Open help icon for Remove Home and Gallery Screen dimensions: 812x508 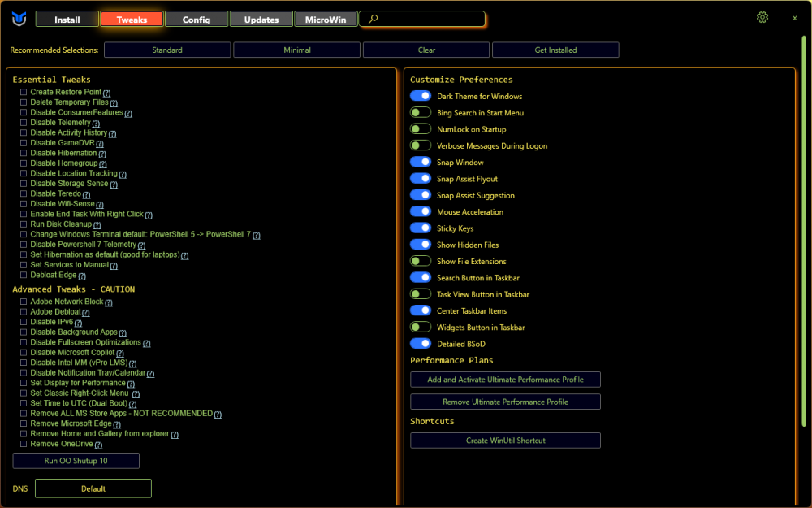(175, 435)
